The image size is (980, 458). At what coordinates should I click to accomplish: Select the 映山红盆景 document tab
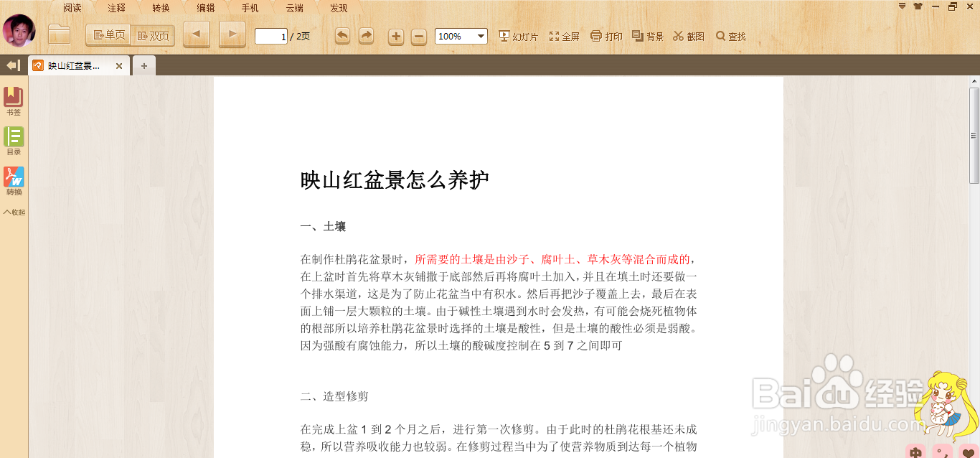pyautogui.click(x=73, y=66)
